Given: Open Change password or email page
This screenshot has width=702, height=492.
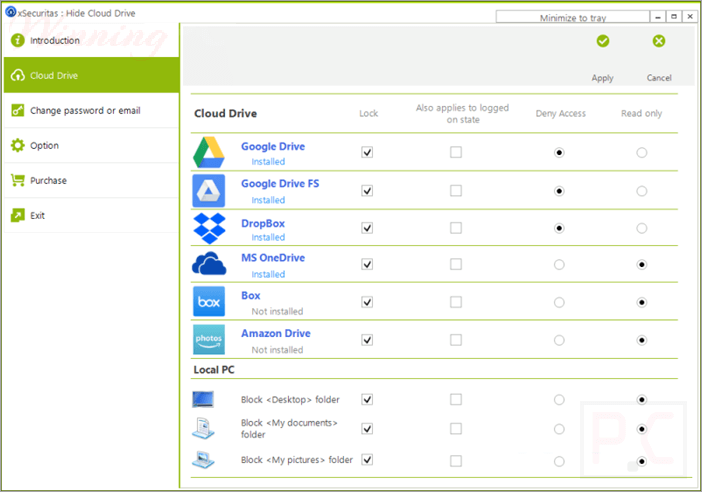Looking at the screenshot, I should tap(91, 110).
